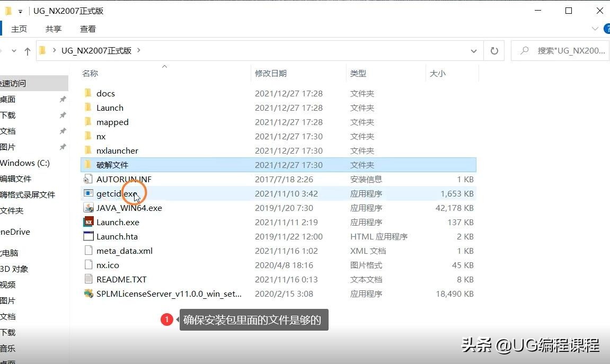Select the nxlauncher folder icon

coord(89,150)
